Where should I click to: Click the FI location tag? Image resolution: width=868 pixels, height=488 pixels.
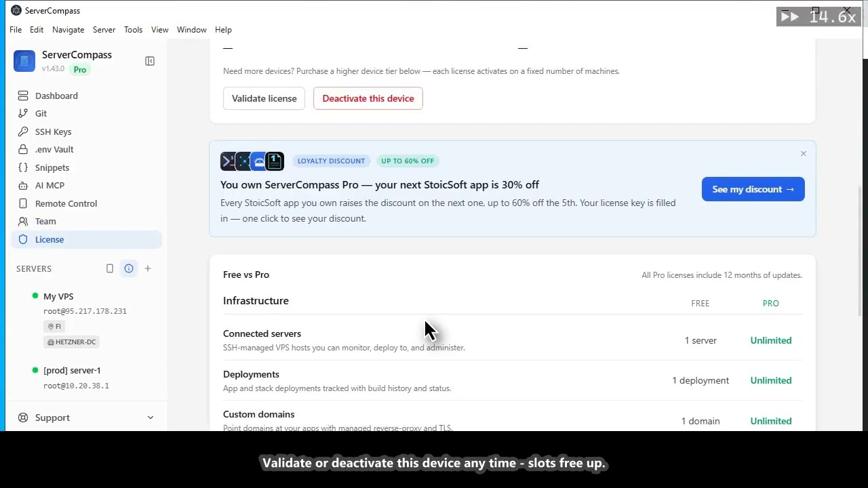click(x=54, y=326)
